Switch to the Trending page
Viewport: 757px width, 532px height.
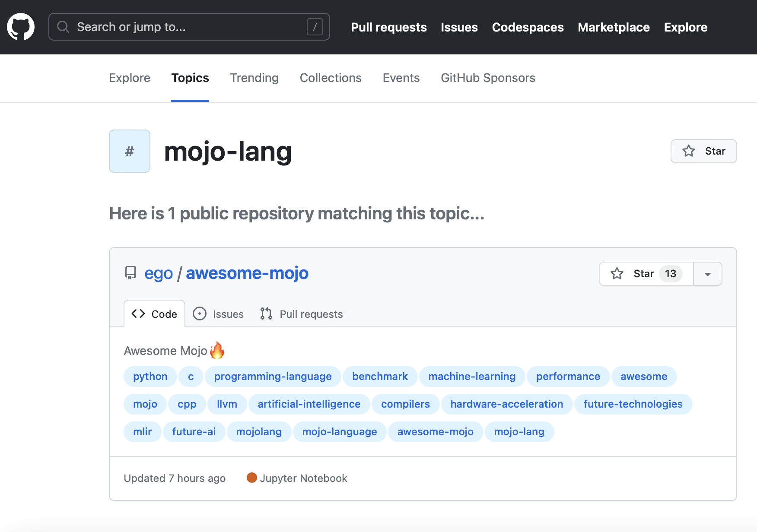tap(254, 78)
